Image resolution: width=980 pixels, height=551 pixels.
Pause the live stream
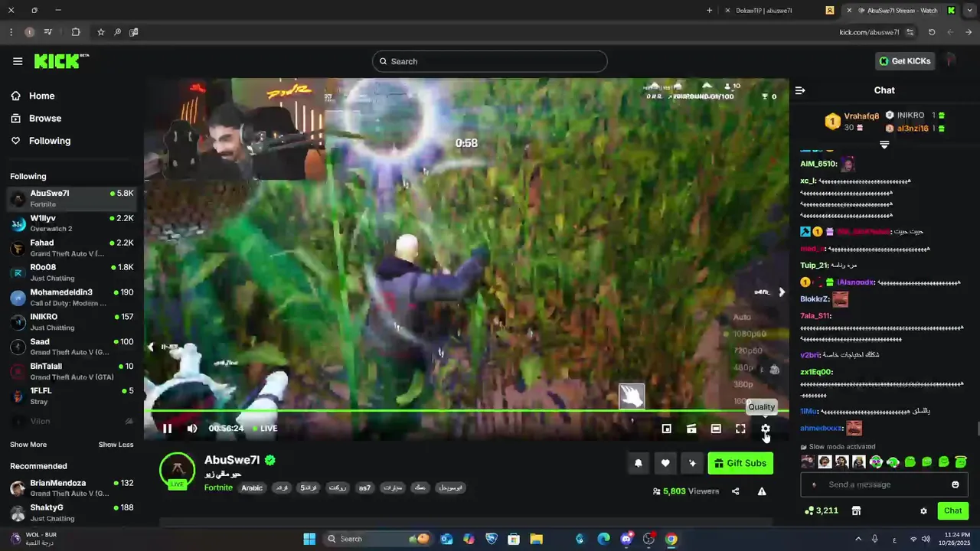point(167,429)
